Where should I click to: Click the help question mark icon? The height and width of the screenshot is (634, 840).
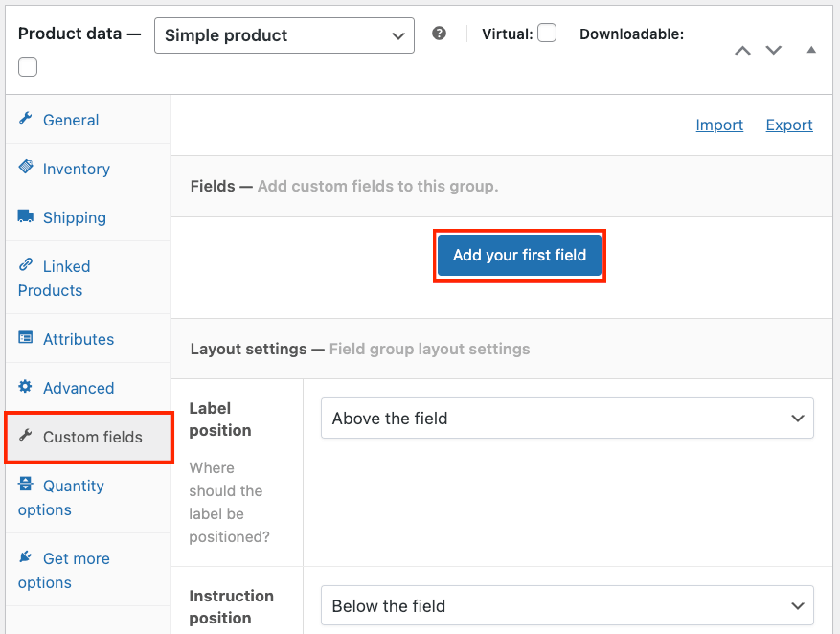pyautogui.click(x=439, y=34)
